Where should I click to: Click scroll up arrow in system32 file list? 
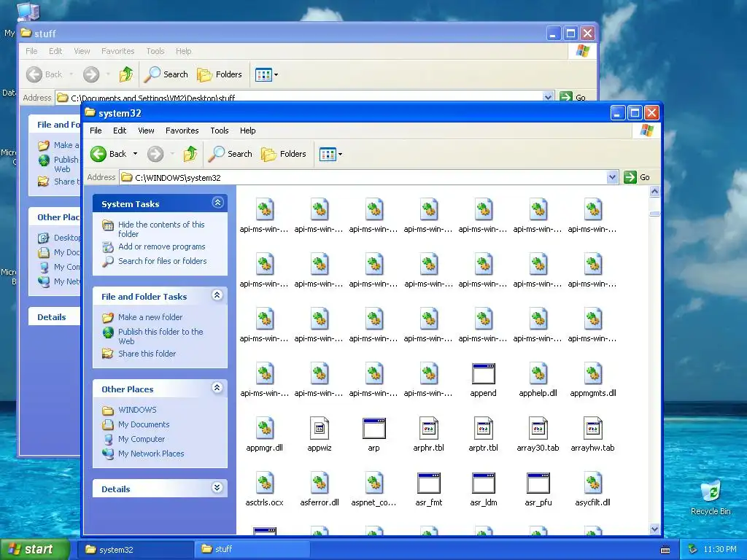coord(654,192)
